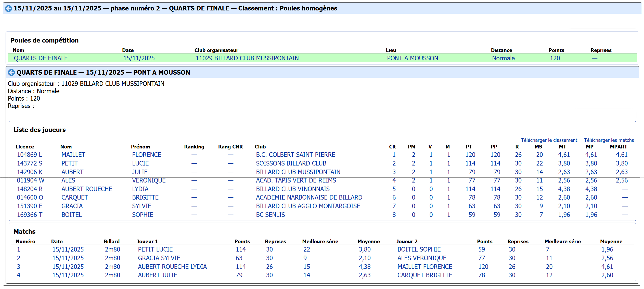
Task: Select club SOISSONS BILLARD CLUB
Action: point(291,163)
